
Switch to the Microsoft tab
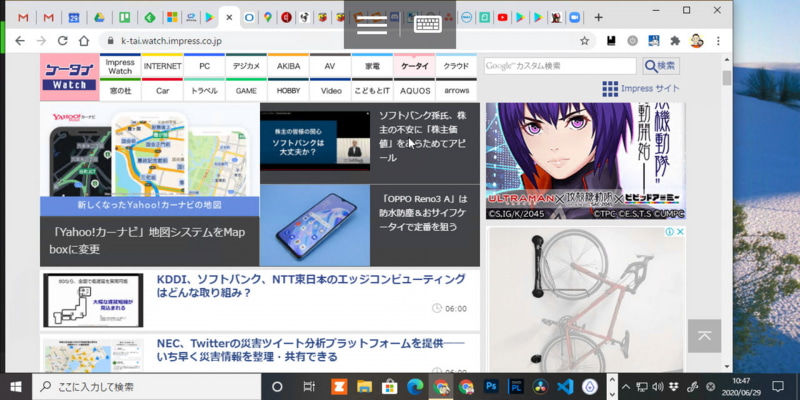[172, 18]
